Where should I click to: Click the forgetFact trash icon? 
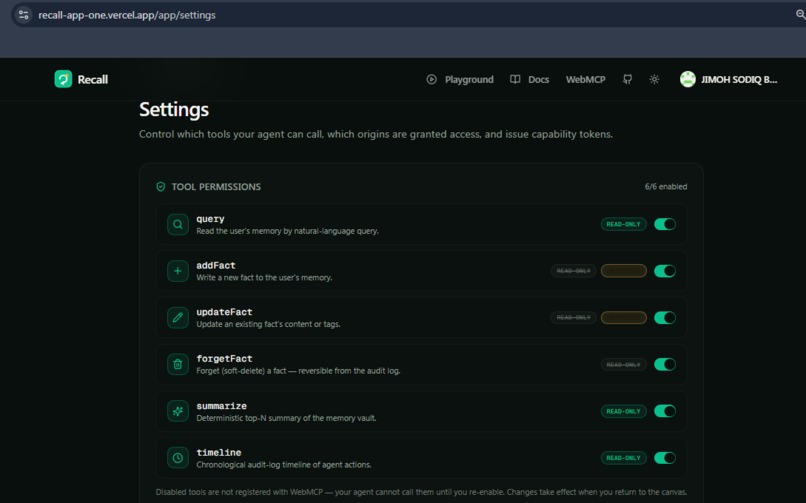(178, 364)
